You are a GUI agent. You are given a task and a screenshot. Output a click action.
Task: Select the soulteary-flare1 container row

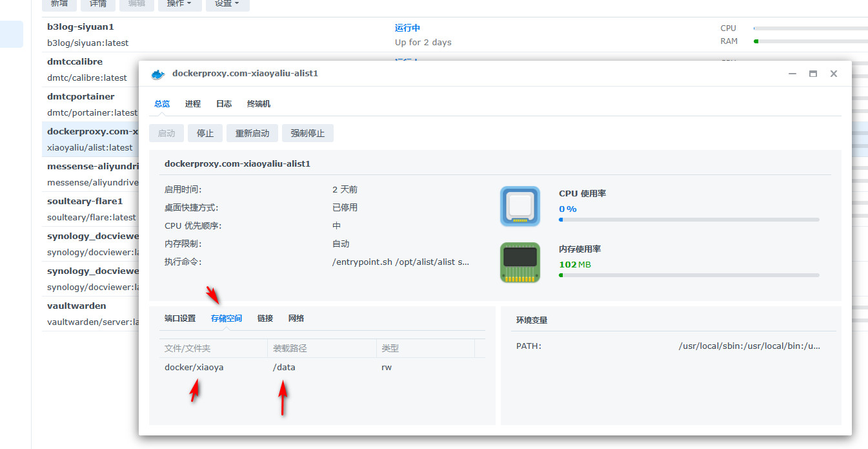[x=90, y=209]
